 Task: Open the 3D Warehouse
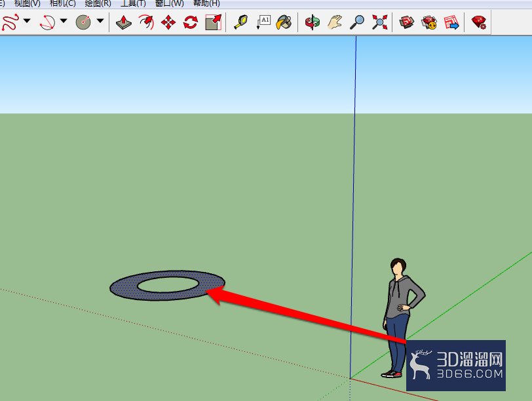[x=406, y=22]
